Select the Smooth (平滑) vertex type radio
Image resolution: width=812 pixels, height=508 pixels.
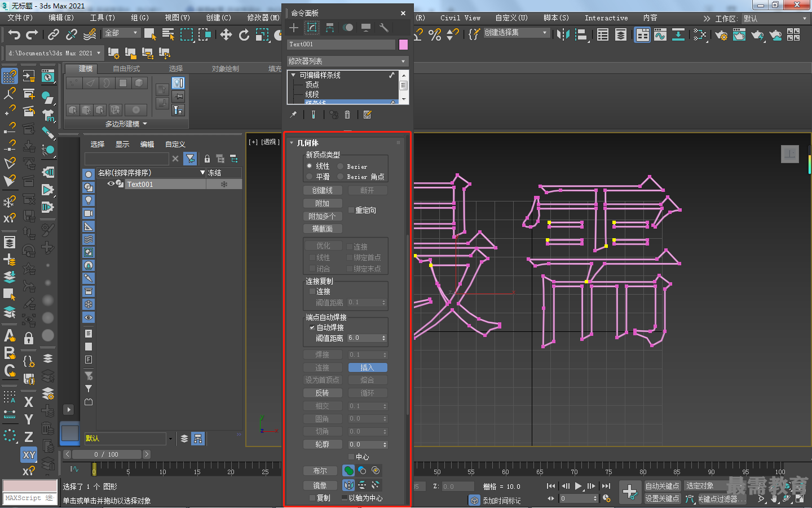pos(310,177)
